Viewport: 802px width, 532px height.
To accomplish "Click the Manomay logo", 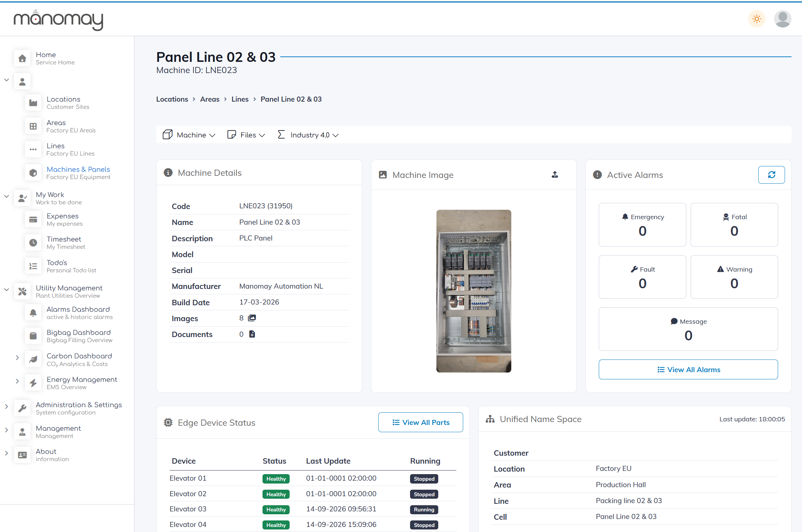I will (58, 20).
